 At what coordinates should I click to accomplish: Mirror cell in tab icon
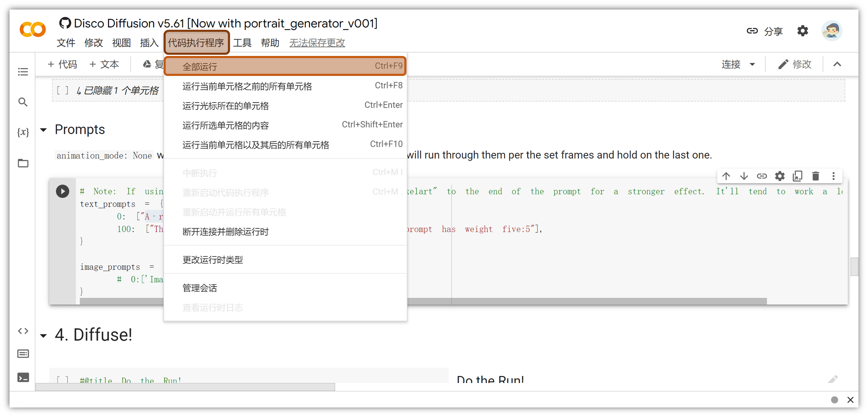797,176
